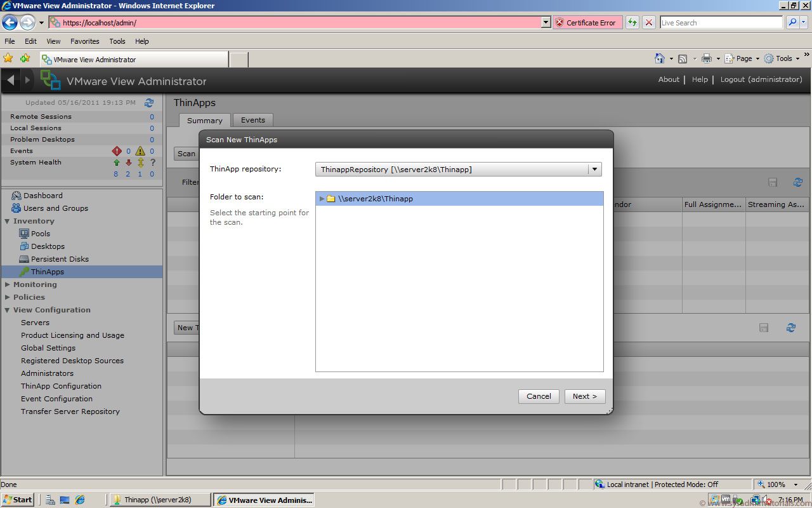Click the upper table refresh icon
The height and width of the screenshot is (508, 812).
pyautogui.click(x=798, y=182)
